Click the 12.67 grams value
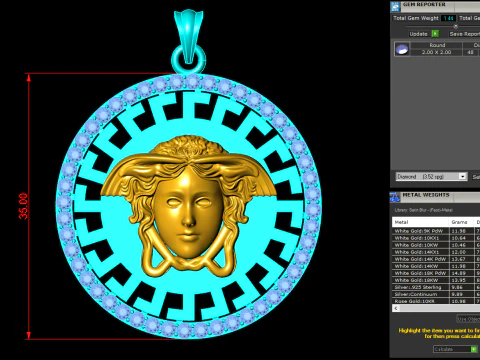 click(459, 259)
